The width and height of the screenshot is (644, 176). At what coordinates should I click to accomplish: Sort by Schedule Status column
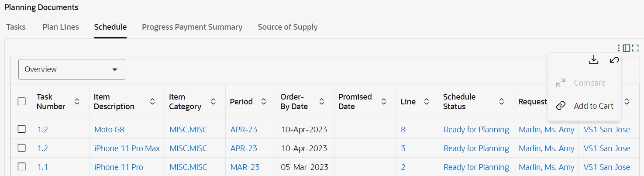pyautogui.click(x=502, y=102)
